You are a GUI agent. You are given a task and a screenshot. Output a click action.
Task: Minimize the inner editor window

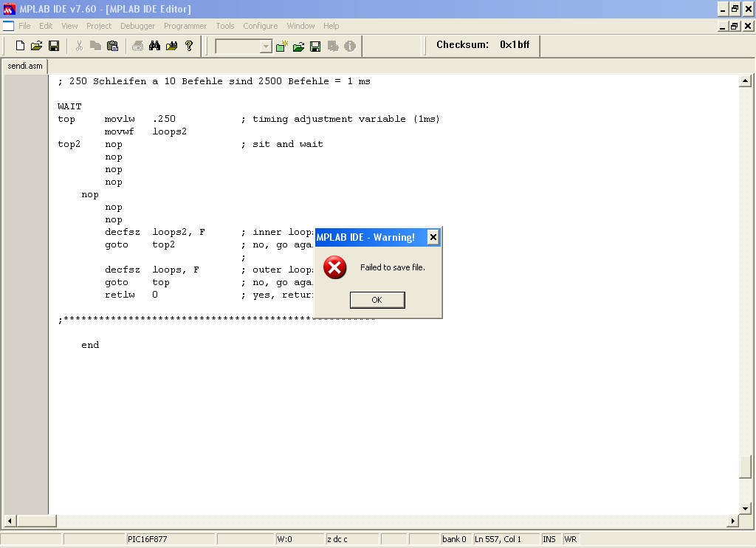(722, 26)
